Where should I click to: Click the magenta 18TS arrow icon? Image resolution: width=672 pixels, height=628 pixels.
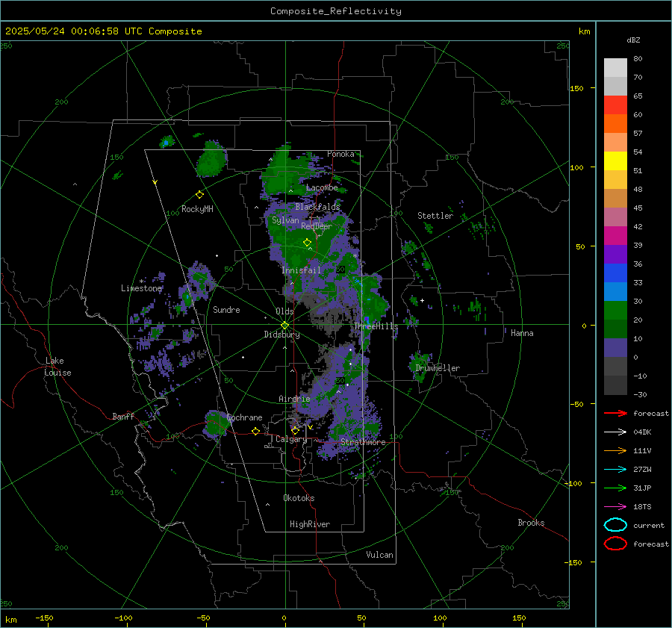[x=615, y=507]
